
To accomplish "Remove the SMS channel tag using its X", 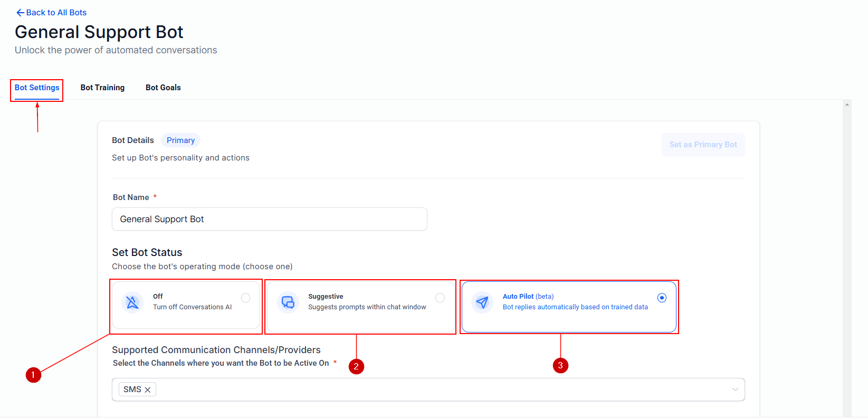I will [x=148, y=390].
